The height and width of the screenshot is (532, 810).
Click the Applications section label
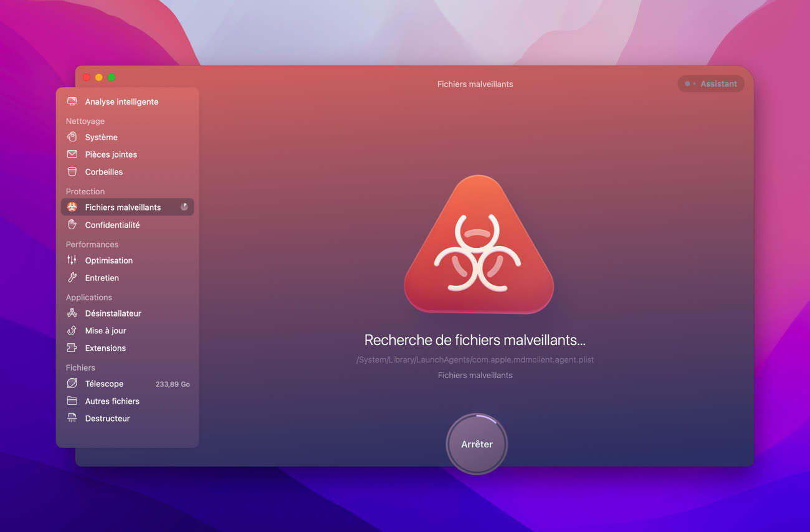pyautogui.click(x=89, y=297)
